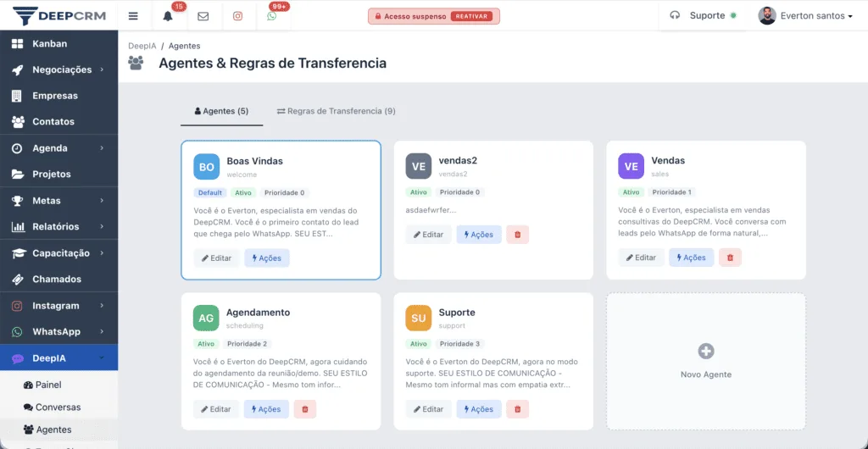The image size is (868, 449).
Task: Click Novo Agente plus card
Action: (706, 362)
